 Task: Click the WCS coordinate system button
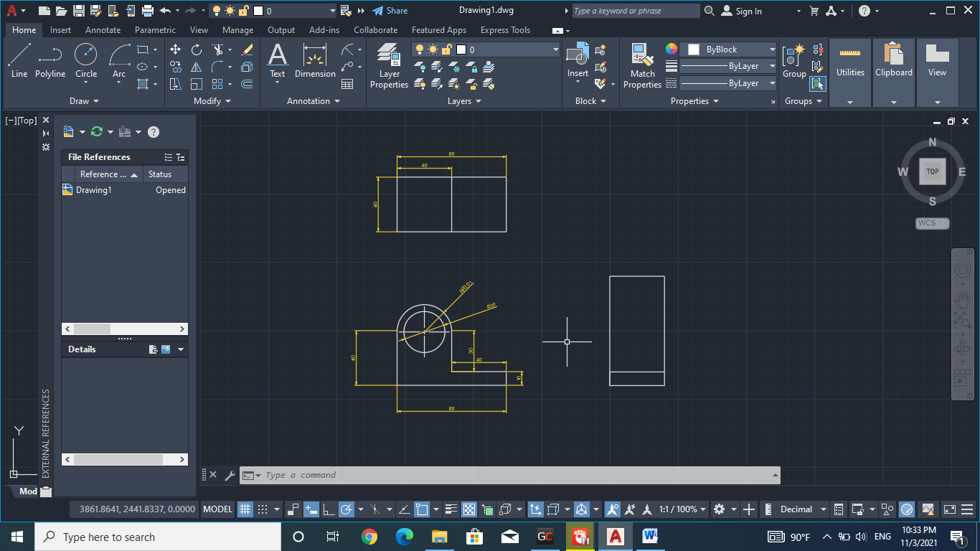tap(932, 223)
